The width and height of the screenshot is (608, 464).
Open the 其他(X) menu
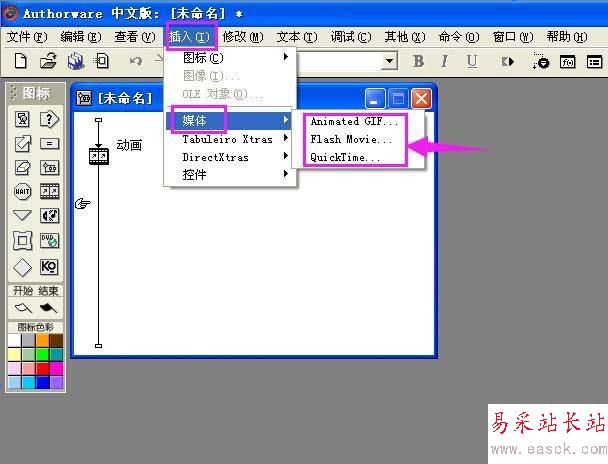pos(405,37)
